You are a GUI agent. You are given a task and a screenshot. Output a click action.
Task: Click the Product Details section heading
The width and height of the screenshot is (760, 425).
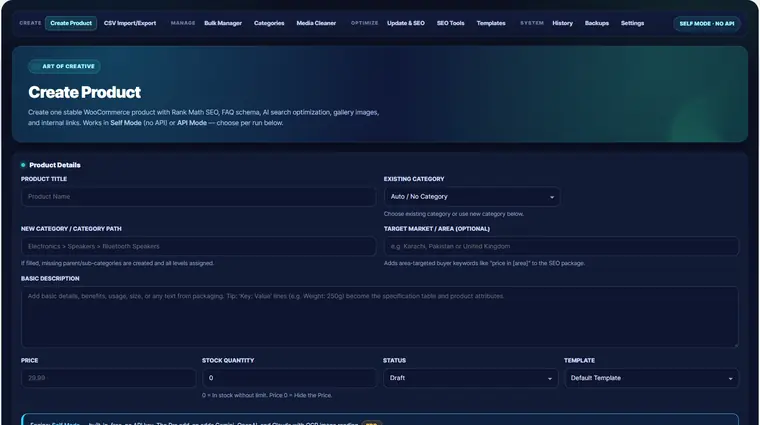(x=54, y=165)
